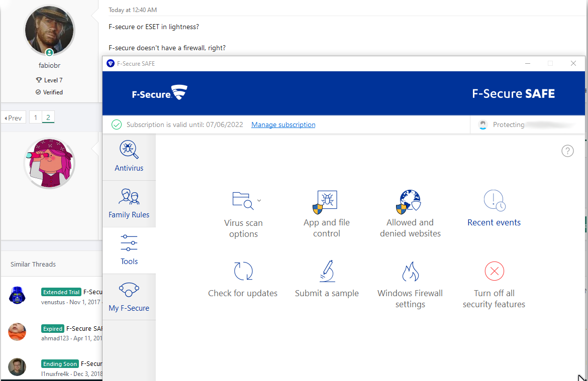
Task: Open the pirate girl avatar profile
Action: 49,163
